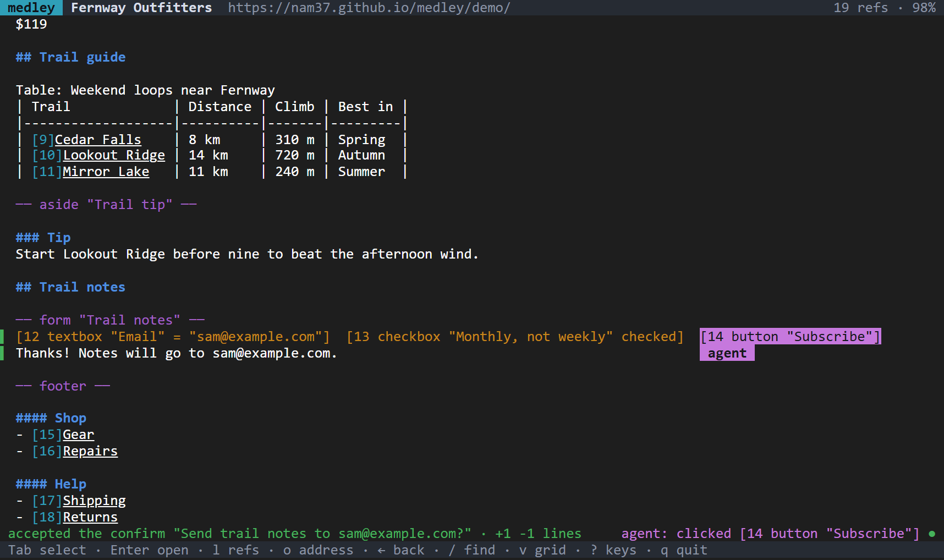The width and height of the screenshot is (944, 560).
Task: Click the "Thanks! Notes will go" message
Action: tap(177, 353)
